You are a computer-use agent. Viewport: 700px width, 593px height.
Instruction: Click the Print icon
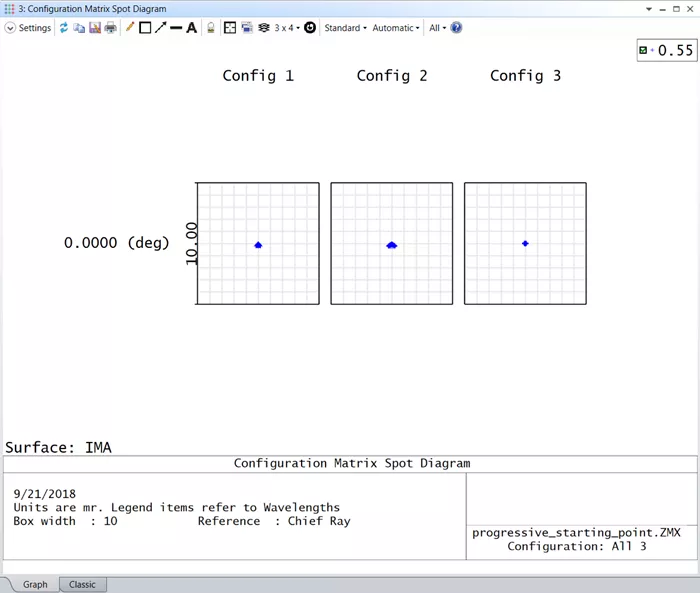click(110, 28)
